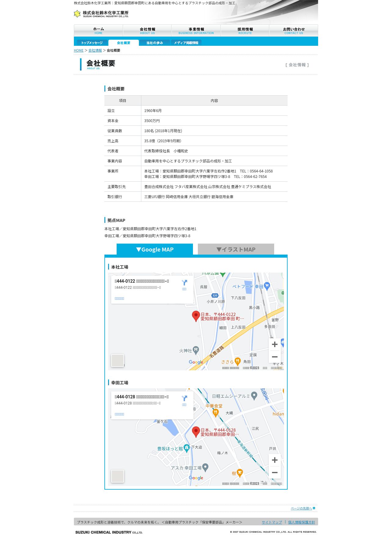This screenshot has height=540, width=392.
Task: Open the 会社情報 ABOUT US menu
Action: pyautogui.click(x=147, y=31)
